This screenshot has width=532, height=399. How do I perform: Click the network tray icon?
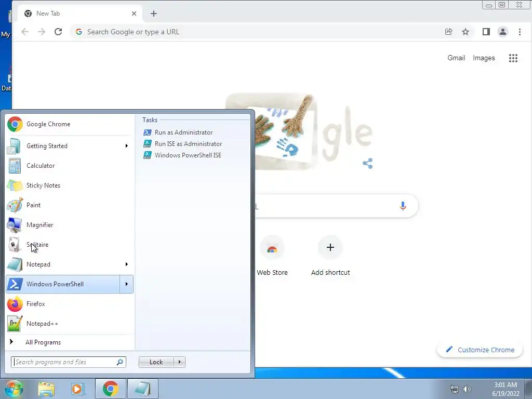[454, 389]
